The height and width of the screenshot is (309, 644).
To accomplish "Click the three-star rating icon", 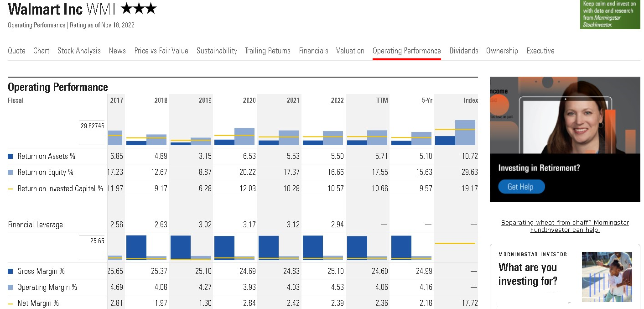I will pos(139,9).
